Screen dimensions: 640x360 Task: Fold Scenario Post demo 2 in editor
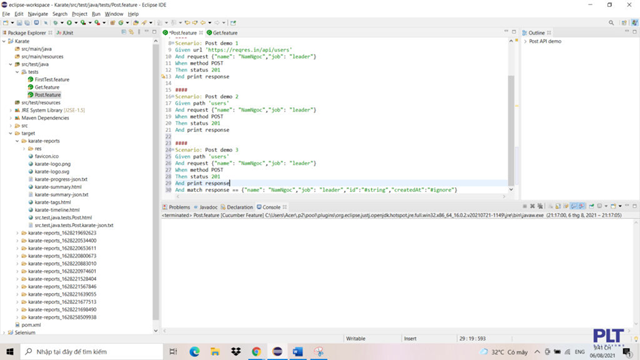coord(172,97)
